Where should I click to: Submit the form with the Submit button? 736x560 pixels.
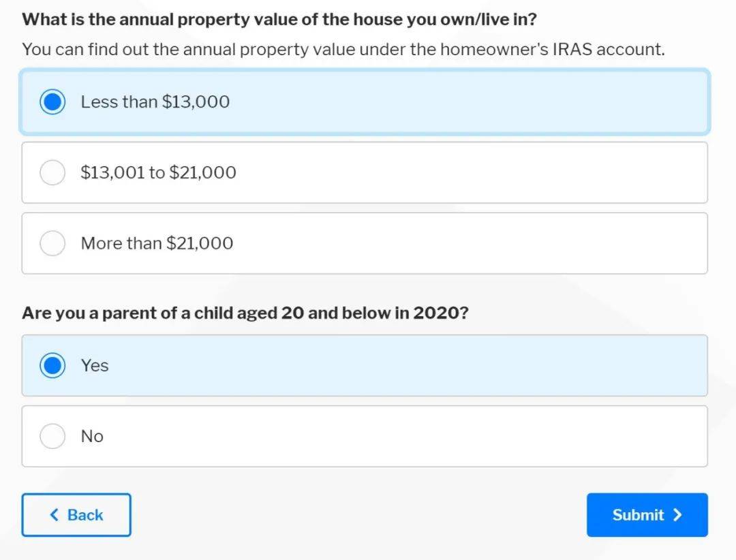pyautogui.click(x=647, y=515)
